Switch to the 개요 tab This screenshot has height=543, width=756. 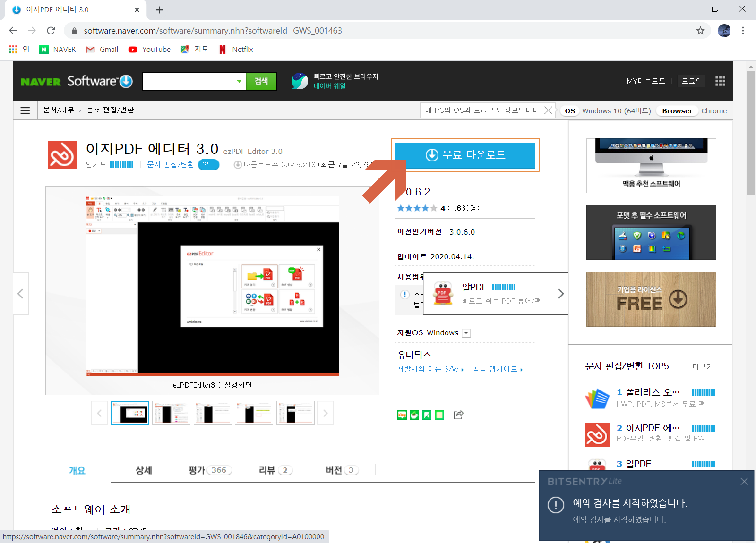point(77,470)
